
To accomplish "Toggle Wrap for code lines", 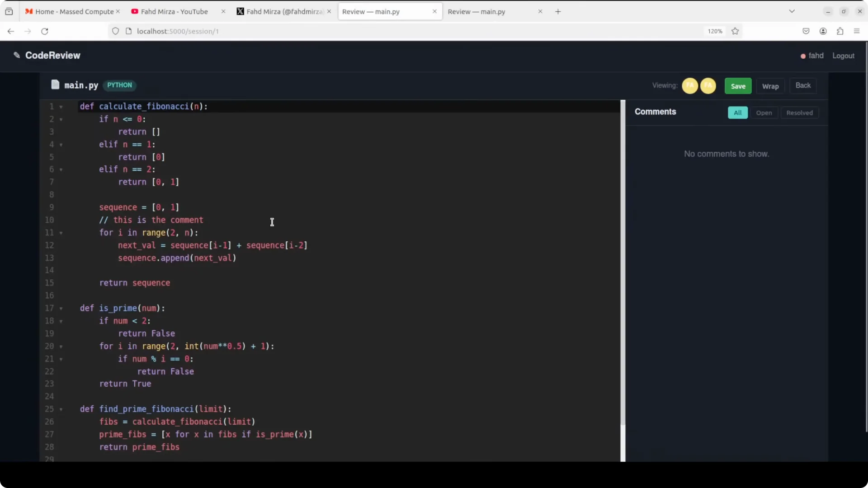I will click(770, 86).
